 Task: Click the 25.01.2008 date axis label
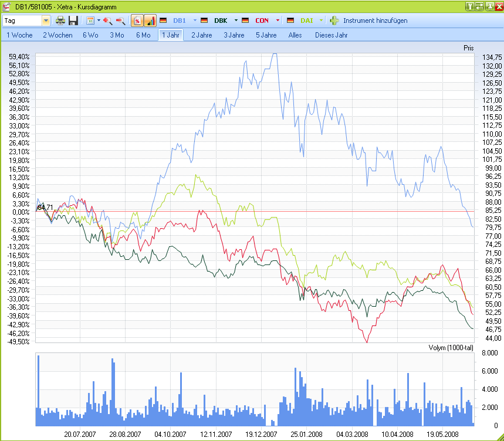[306, 434]
